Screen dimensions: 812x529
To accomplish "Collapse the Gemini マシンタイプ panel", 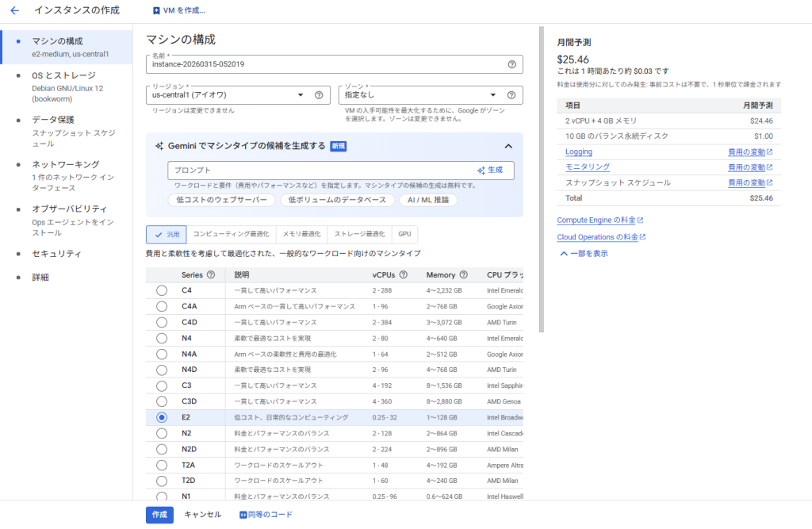I will [x=508, y=146].
